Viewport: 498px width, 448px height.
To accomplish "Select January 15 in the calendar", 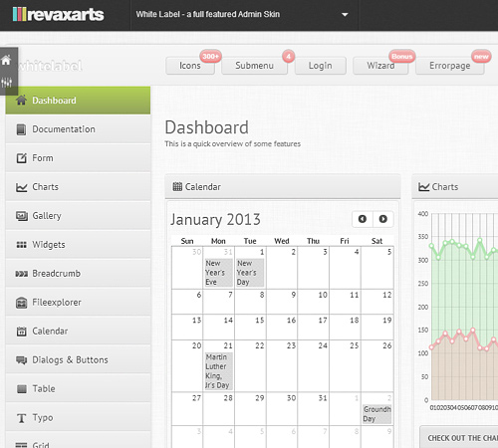I will pos(251,327).
